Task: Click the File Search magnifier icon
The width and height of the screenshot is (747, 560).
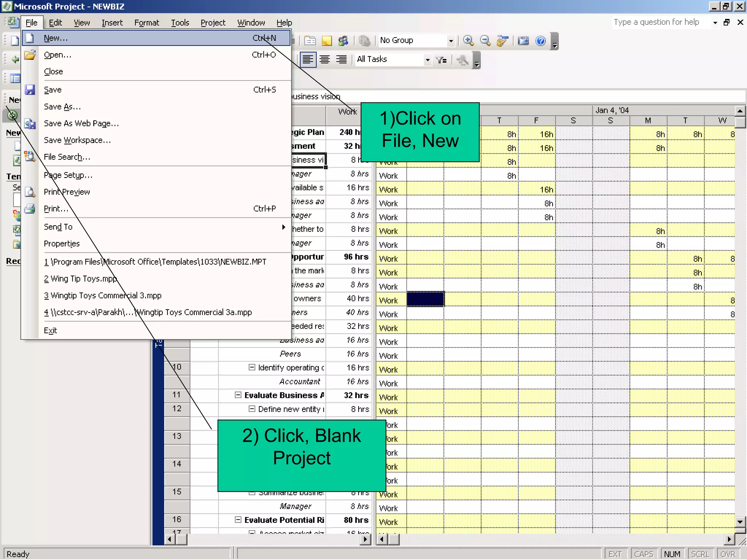Action: pyautogui.click(x=30, y=157)
